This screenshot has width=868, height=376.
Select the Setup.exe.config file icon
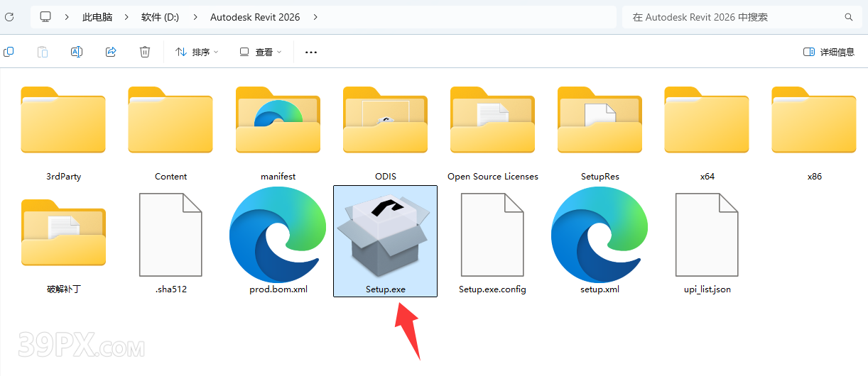[492, 235]
